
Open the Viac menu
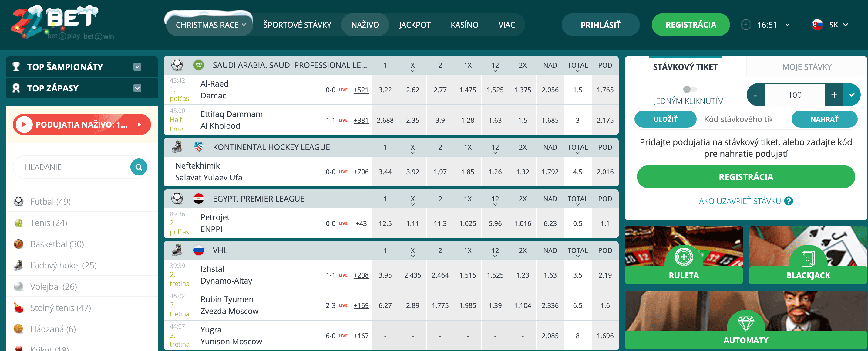pyautogui.click(x=506, y=25)
